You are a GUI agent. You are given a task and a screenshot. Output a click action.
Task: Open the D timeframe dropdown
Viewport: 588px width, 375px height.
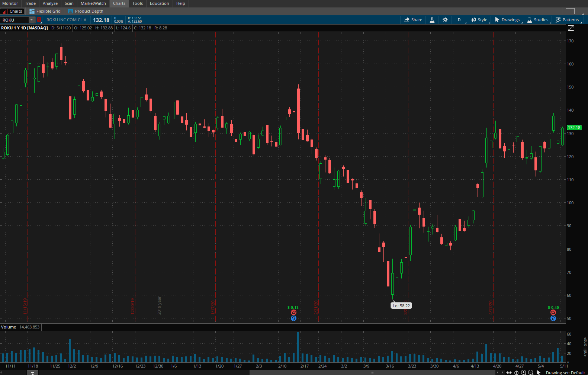click(459, 20)
